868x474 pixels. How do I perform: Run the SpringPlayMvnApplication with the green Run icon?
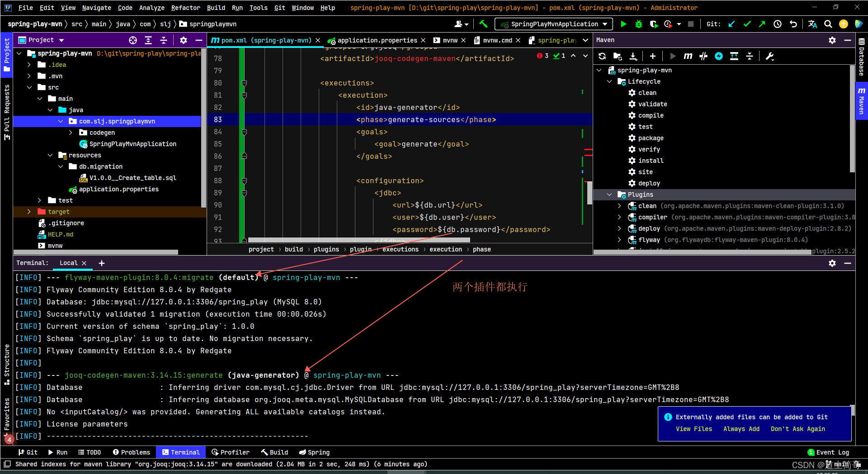[x=624, y=24]
